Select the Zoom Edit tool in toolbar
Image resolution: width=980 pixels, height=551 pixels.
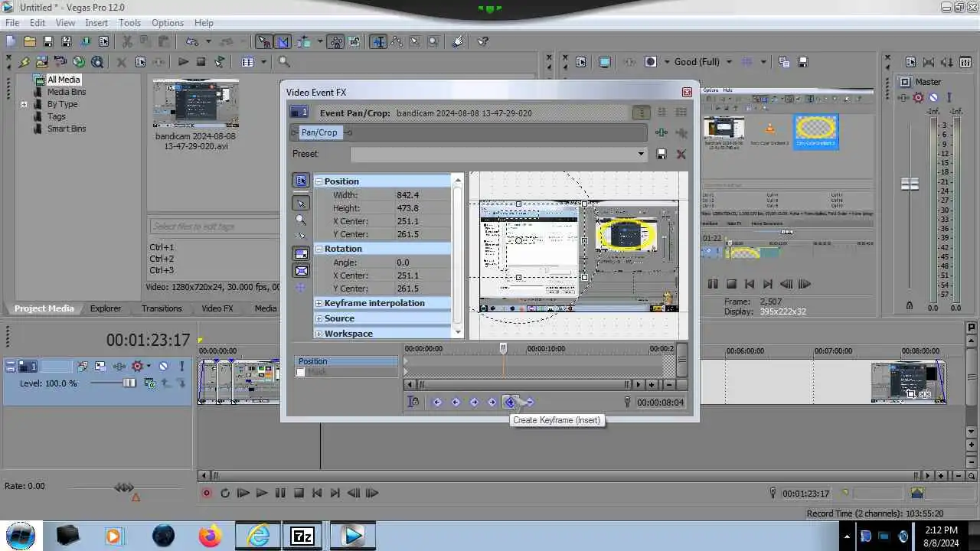click(x=433, y=41)
